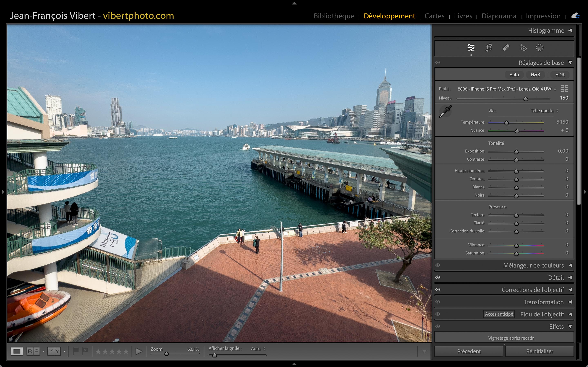Expand the Mélangeur de couleurs panel
The height and width of the screenshot is (367, 588).
pos(533,265)
